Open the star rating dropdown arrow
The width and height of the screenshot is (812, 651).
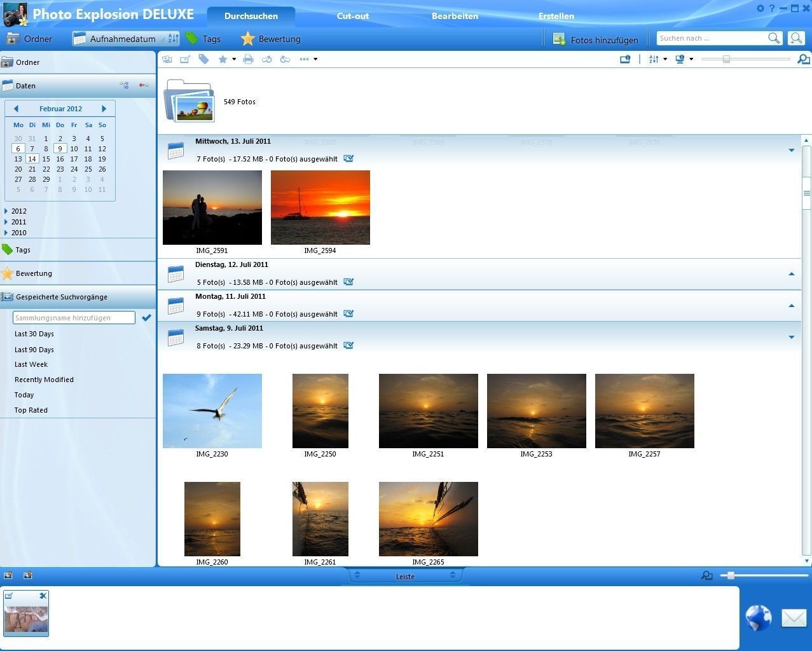click(234, 59)
